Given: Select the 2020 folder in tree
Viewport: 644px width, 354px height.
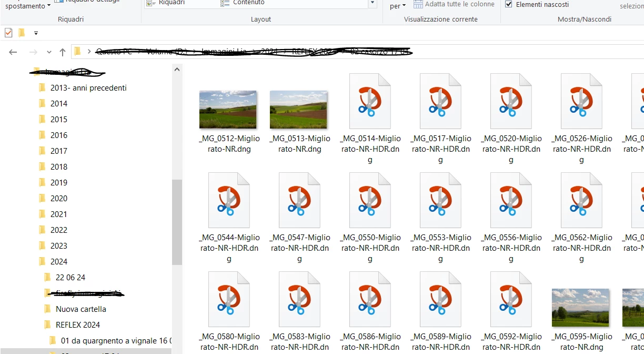Looking at the screenshot, I should (59, 199).
